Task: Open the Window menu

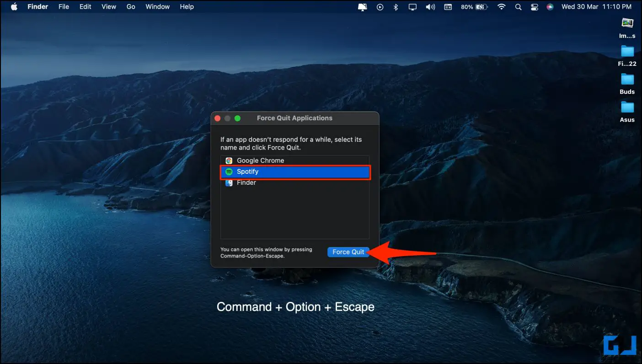Action: point(157,7)
